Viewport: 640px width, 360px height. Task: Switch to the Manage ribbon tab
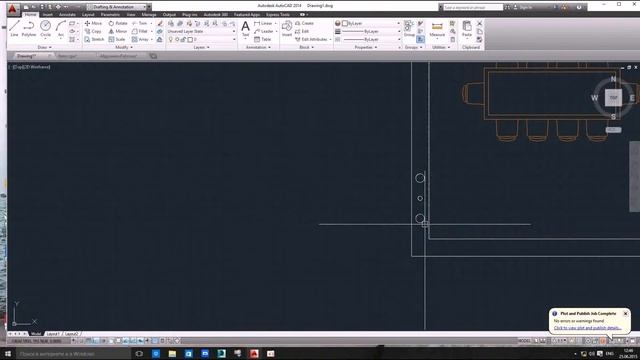[149, 15]
